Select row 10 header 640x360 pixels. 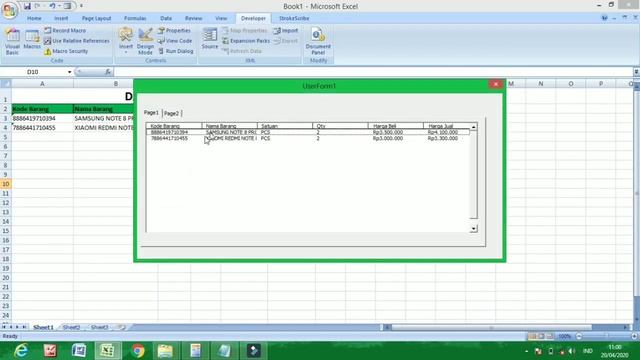point(6,184)
